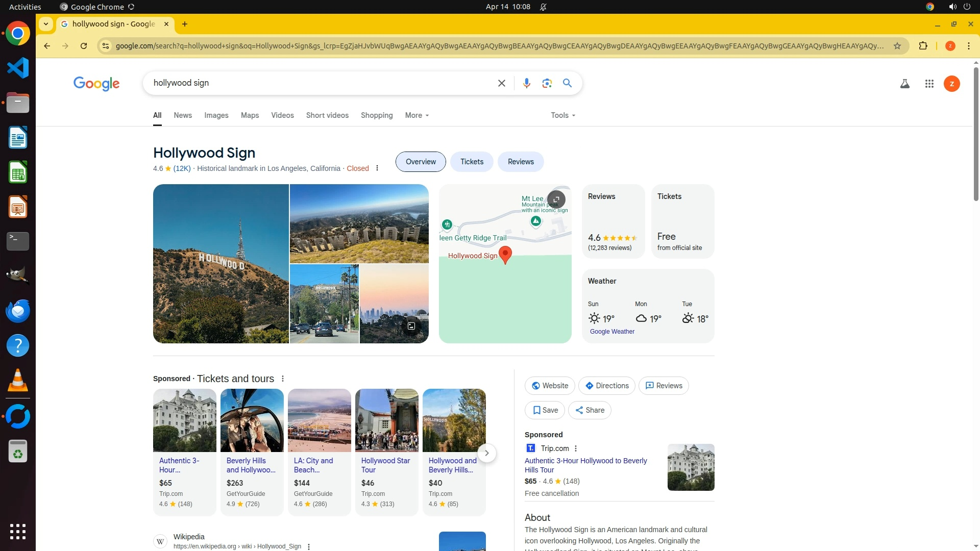
Task: Open the Google Weather link
Action: point(612,332)
